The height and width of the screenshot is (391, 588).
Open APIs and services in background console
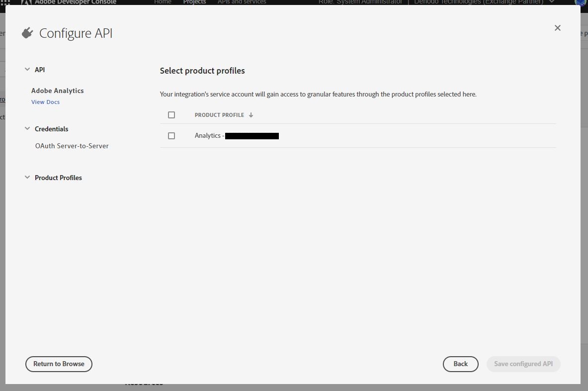242,2
